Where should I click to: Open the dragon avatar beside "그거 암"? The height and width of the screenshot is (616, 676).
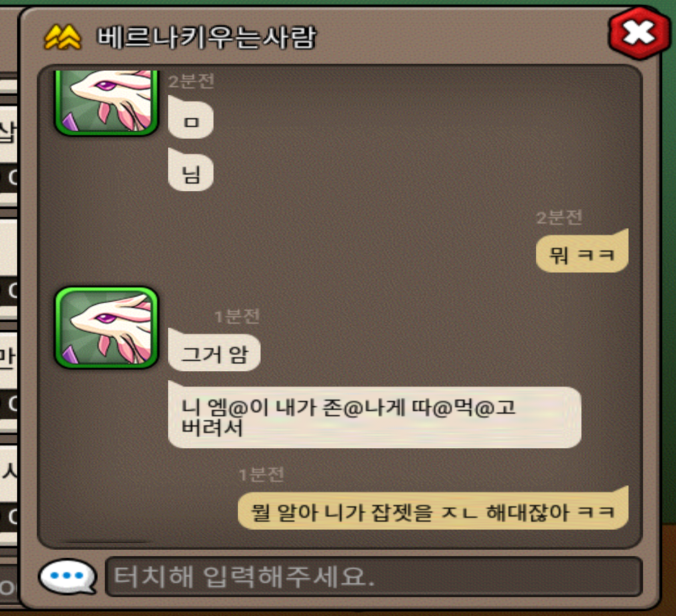(107, 328)
